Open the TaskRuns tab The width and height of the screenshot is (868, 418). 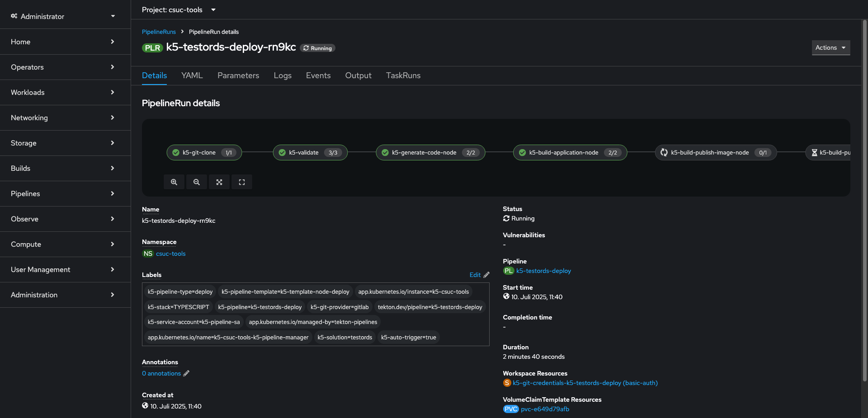click(403, 75)
